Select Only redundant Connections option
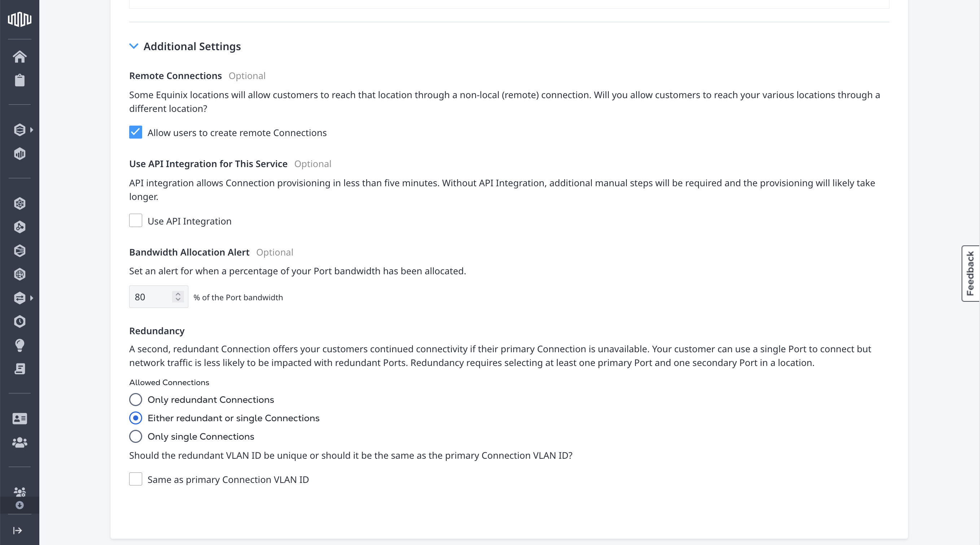 135,400
